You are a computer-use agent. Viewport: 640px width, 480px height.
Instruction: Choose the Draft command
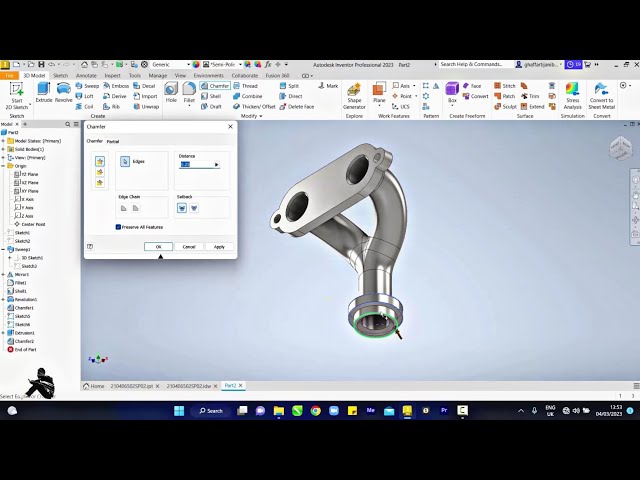pyautogui.click(x=211, y=107)
